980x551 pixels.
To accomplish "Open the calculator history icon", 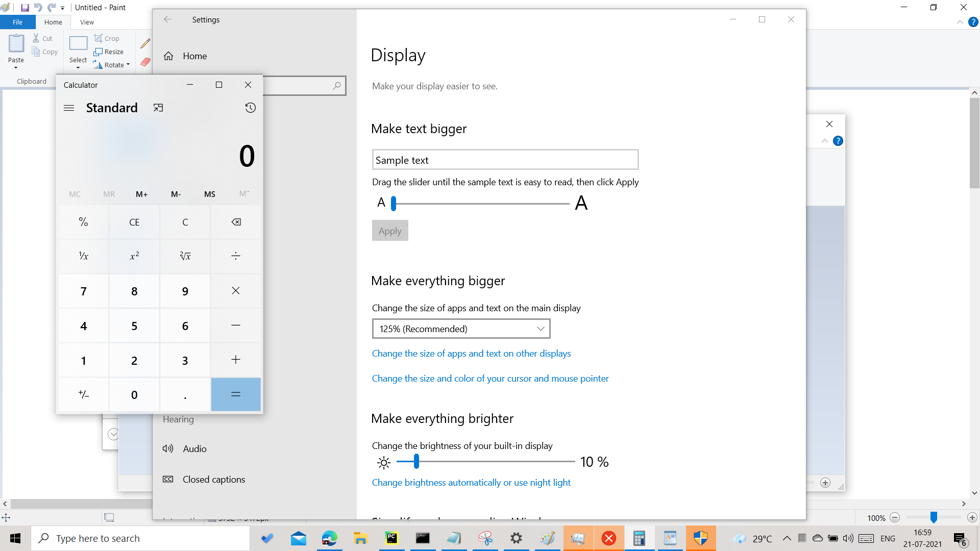I will pyautogui.click(x=250, y=108).
